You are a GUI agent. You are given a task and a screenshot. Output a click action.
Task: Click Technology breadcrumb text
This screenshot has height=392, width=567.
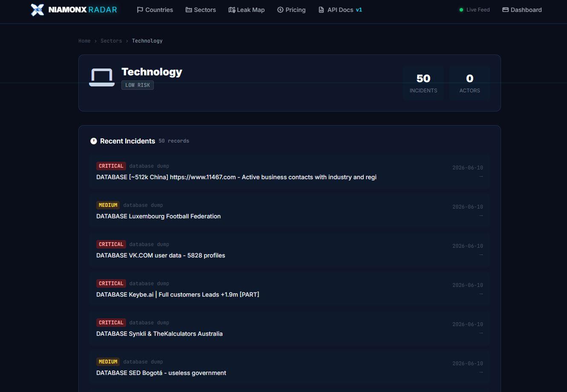(x=147, y=41)
